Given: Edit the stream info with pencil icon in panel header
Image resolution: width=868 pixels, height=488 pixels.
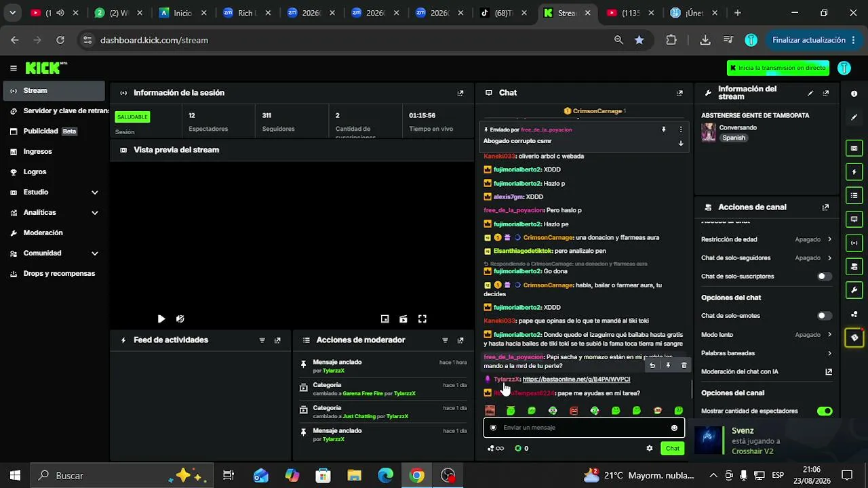Looking at the screenshot, I should tap(810, 93).
